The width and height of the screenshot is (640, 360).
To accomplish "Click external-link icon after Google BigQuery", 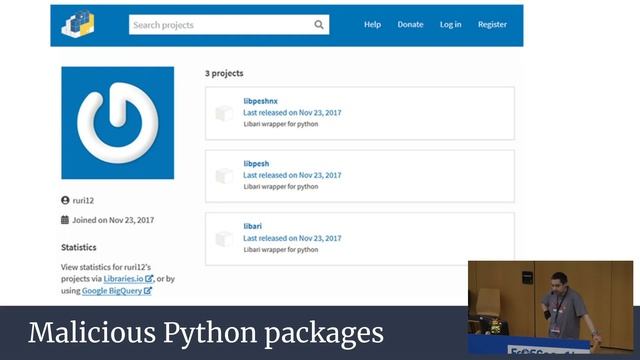I will pos(148,291).
